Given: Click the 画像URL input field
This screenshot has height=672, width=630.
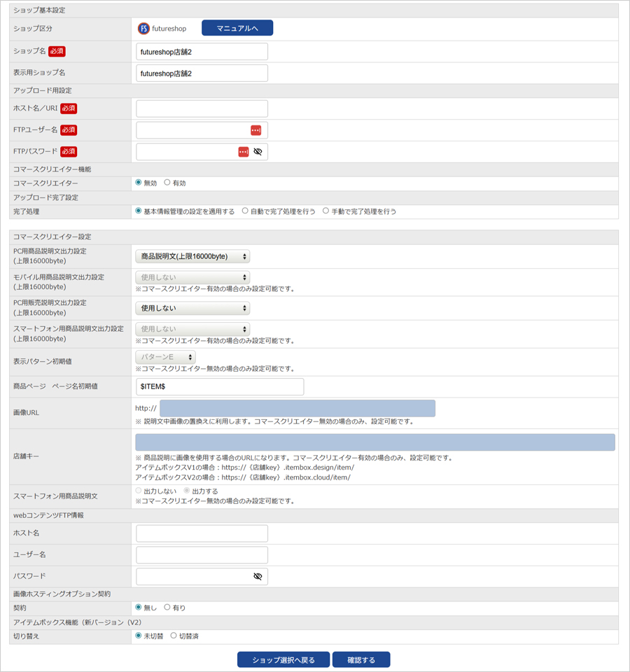Looking at the screenshot, I should click(x=297, y=408).
